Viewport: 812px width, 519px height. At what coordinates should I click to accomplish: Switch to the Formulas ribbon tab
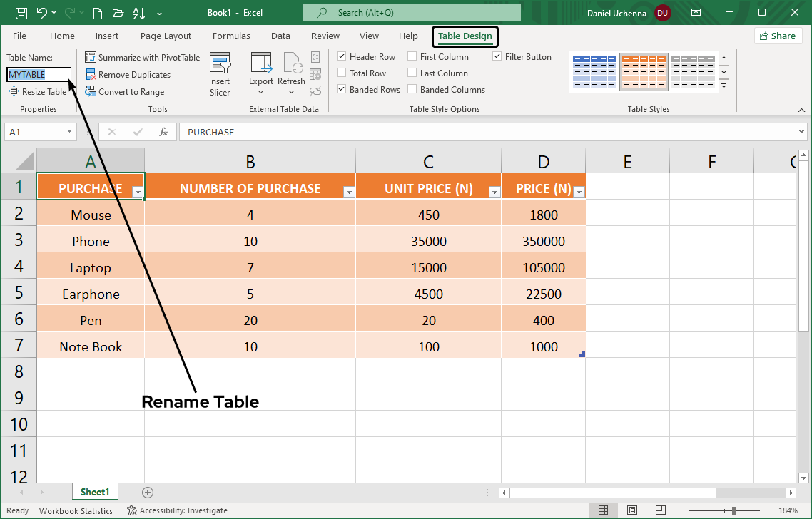(231, 36)
